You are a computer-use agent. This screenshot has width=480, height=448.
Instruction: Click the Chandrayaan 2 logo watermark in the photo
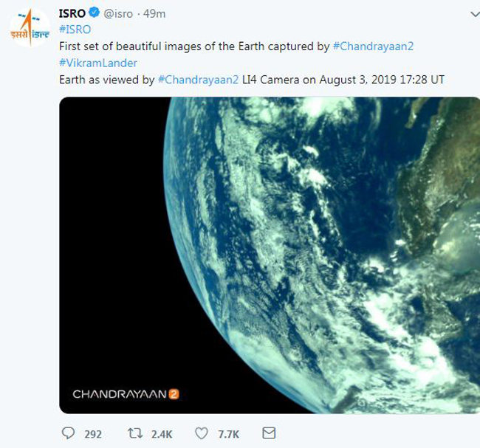point(126,394)
